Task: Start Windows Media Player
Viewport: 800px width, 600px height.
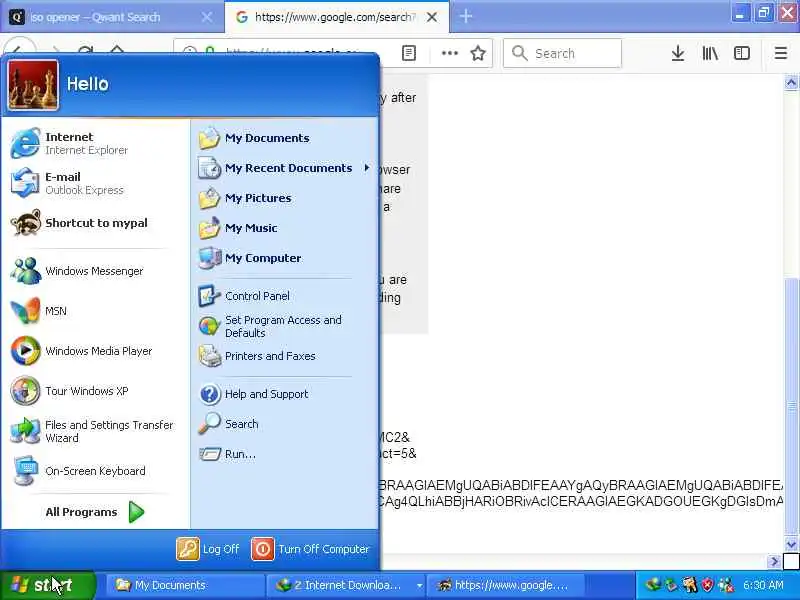Action: point(82,351)
